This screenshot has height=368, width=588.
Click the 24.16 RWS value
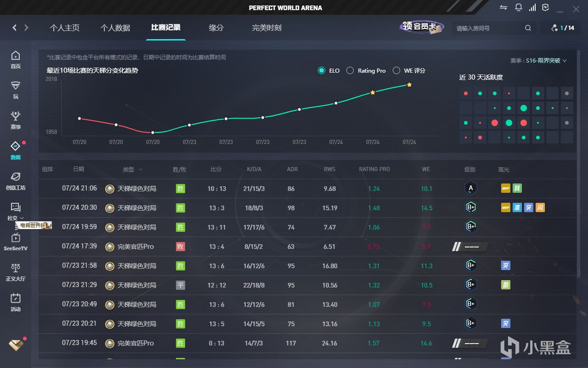[x=330, y=343]
